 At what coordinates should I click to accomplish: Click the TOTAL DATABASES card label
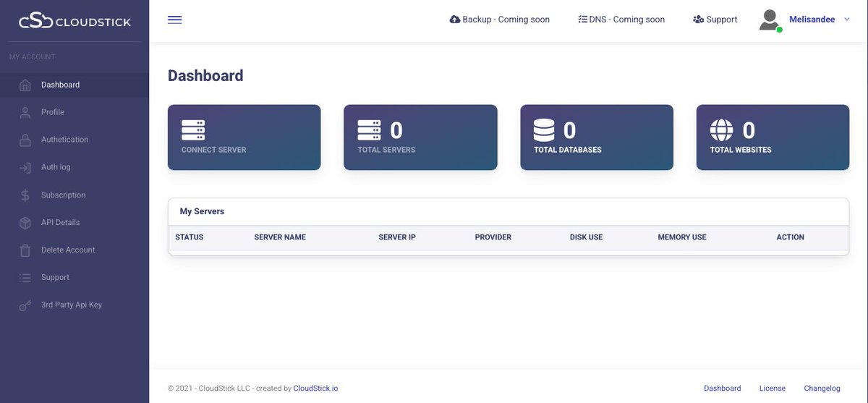(568, 150)
